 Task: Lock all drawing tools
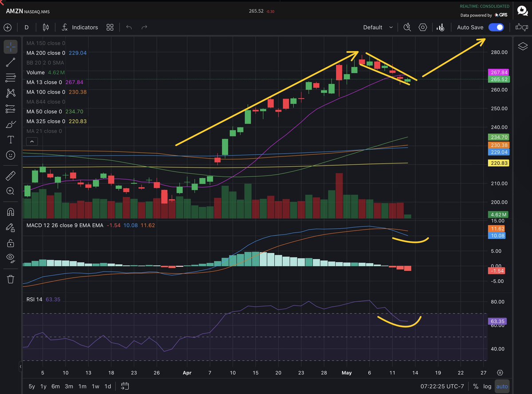[x=11, y=243]
